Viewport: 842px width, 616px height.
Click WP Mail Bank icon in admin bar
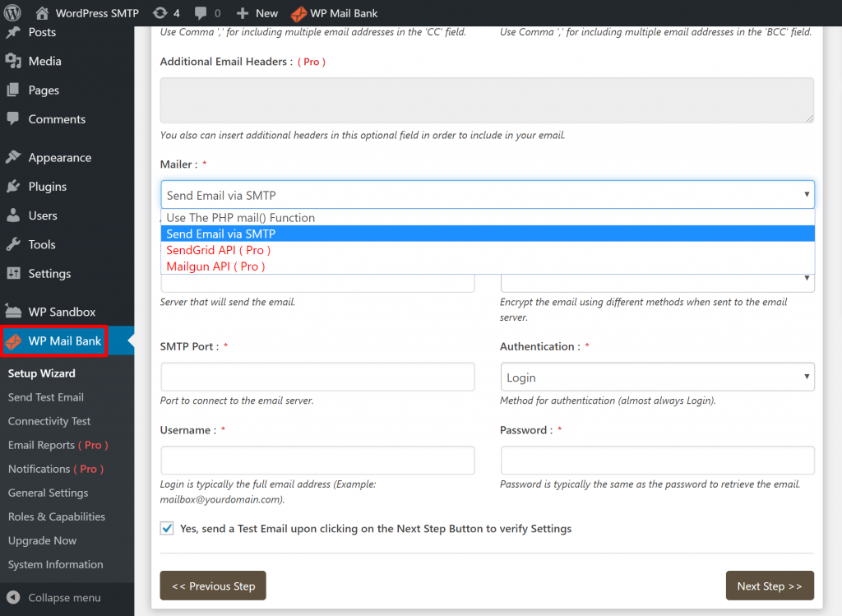tap(298, 13)
